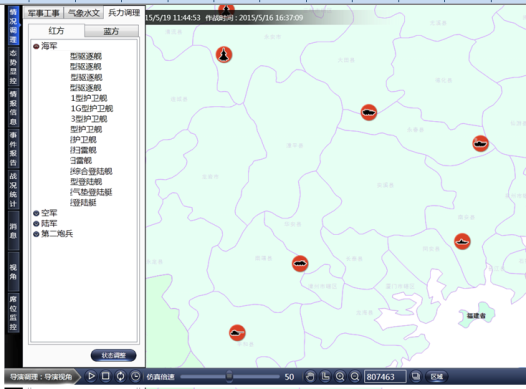Click the zoom out magnifier icon
The height and width of the screenshot is (389, 526).
pos(355,377)
